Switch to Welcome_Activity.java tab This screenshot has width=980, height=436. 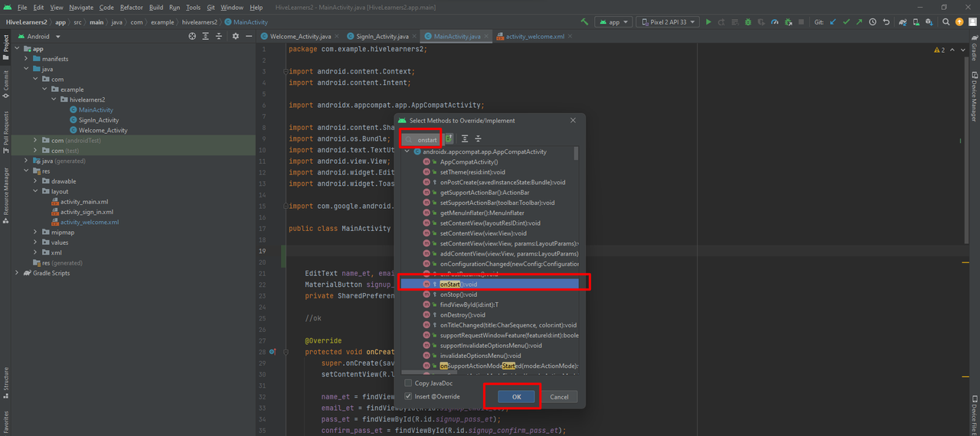click(301, 36)
